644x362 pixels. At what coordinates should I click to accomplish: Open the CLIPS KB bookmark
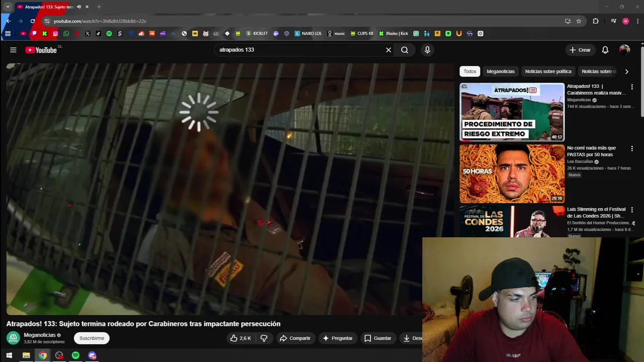point(362,34)
